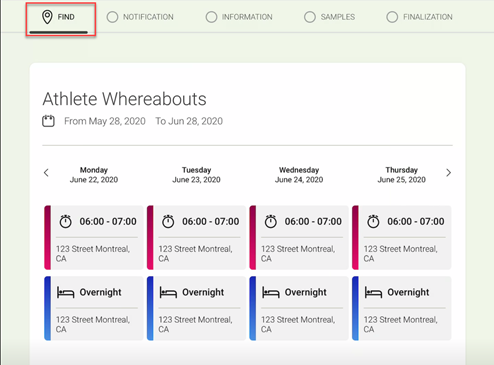Select the calendar icon beside date range

[48, 121]
